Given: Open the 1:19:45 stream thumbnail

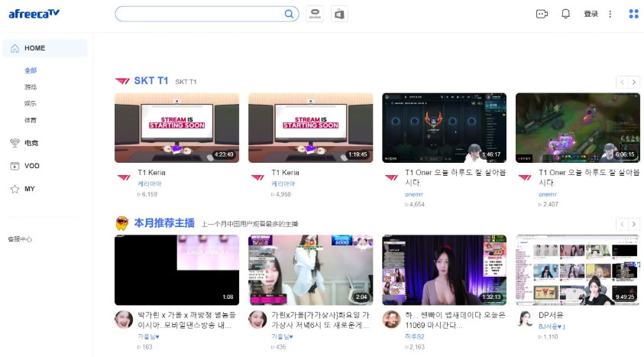Looking at the screenshot, I should point(310,128).
